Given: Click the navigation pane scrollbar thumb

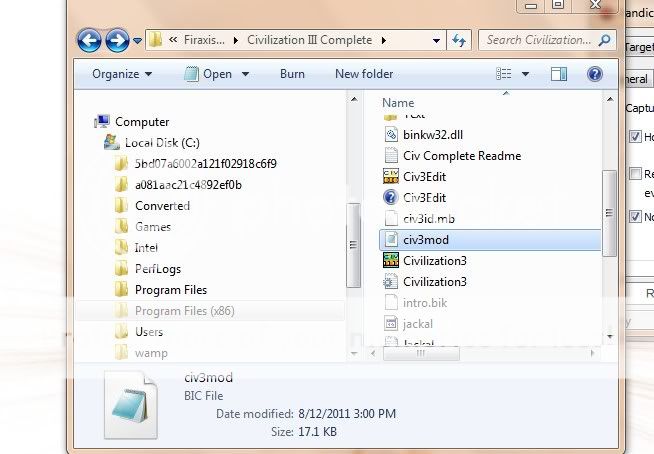Looking at the screenshot, I should 353,245.
